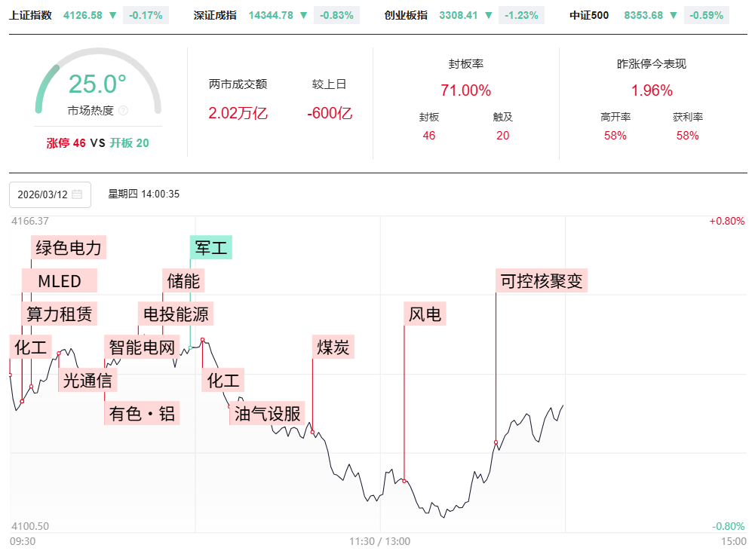Click the ChiNext index down arrow icon
Screen dimensions: 755x560
point(488,15)
